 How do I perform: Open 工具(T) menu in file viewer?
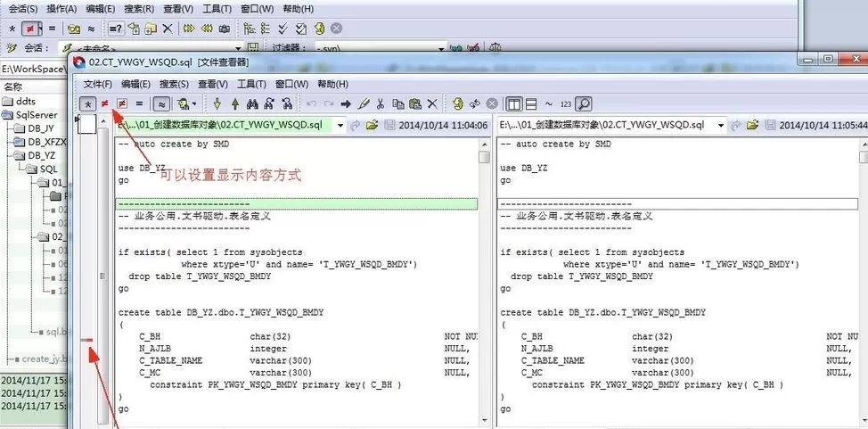(252, 84)
